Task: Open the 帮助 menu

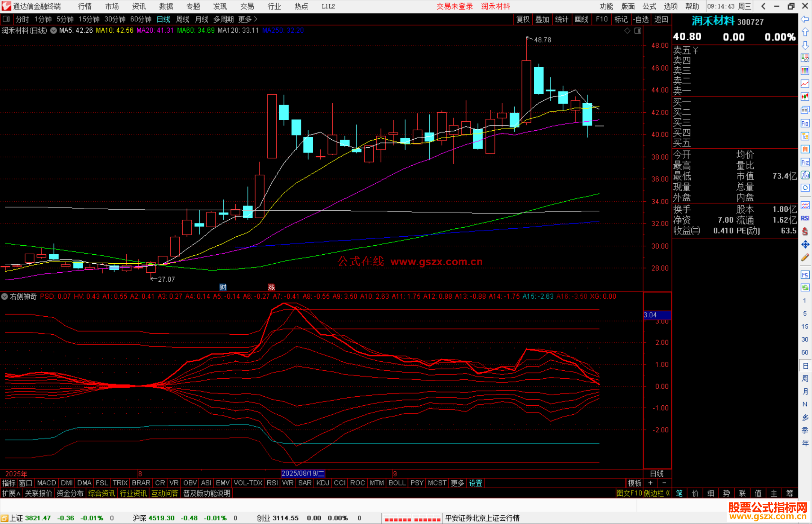Action: [x=692, y=6]
